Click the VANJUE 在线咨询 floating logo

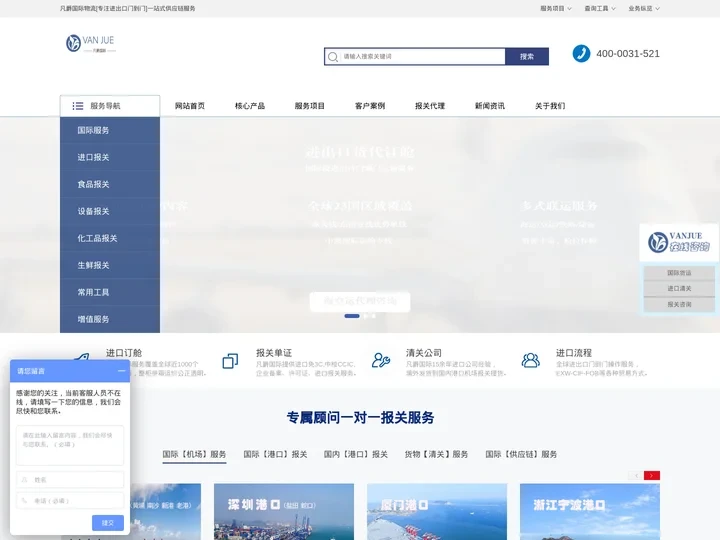coord(679,242)
